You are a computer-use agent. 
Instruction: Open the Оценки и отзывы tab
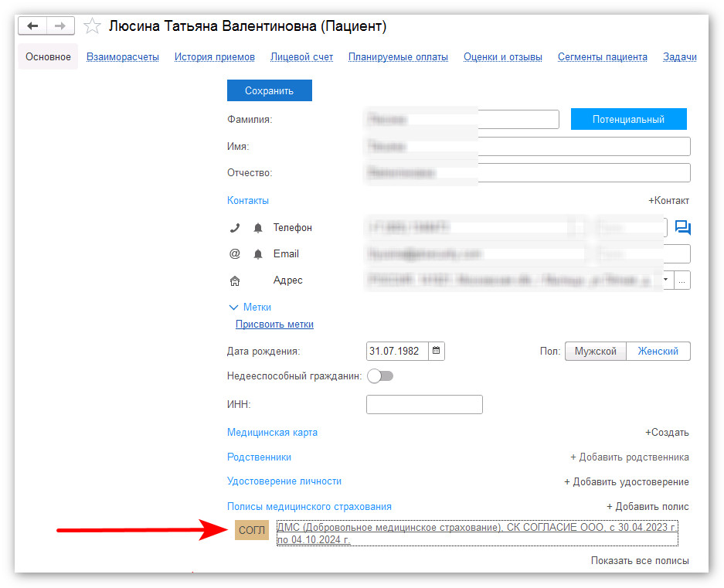pyautogui.click(x=503, y=57)
